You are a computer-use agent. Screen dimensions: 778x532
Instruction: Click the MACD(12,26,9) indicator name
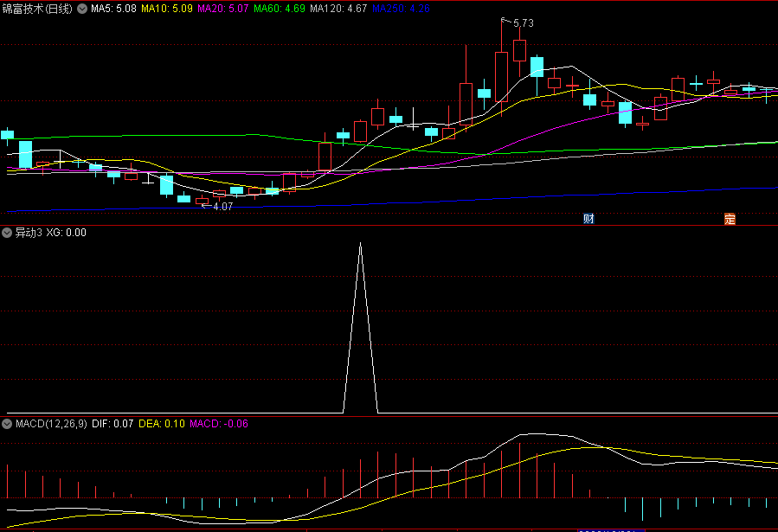[x=51, y=424]
